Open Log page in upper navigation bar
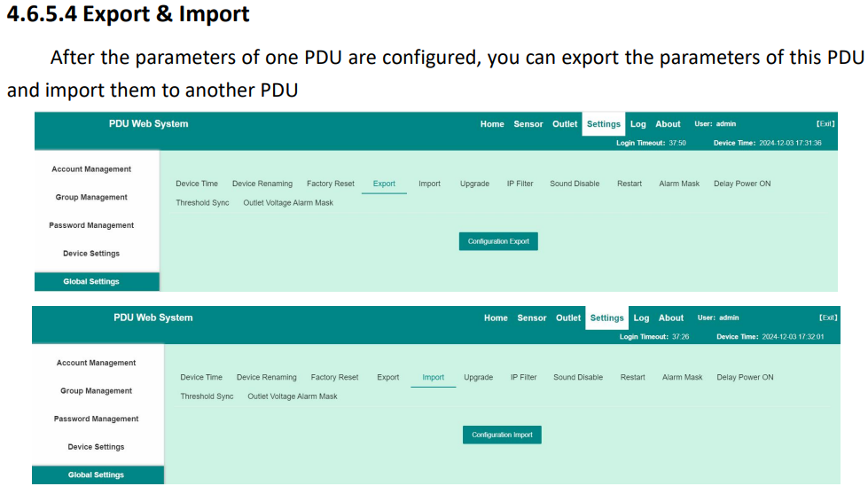 [637, 124]
